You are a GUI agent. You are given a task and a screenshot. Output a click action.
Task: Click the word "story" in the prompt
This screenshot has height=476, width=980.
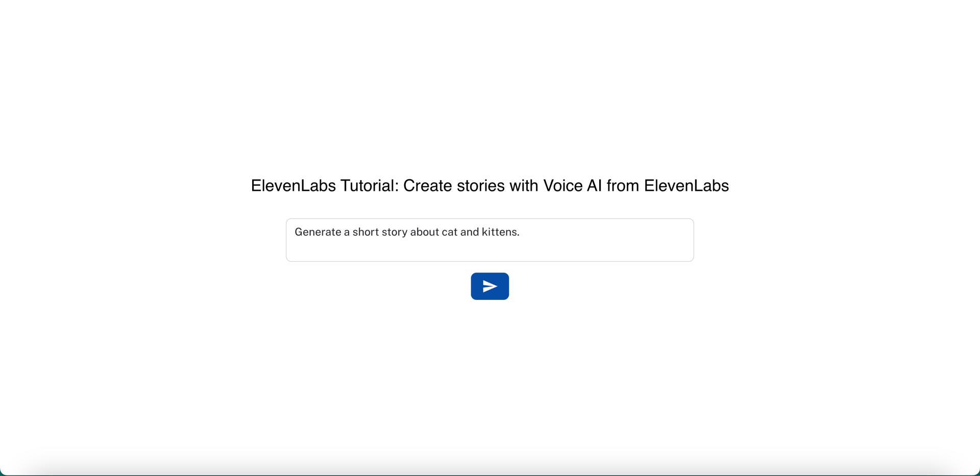pos(394,232)
